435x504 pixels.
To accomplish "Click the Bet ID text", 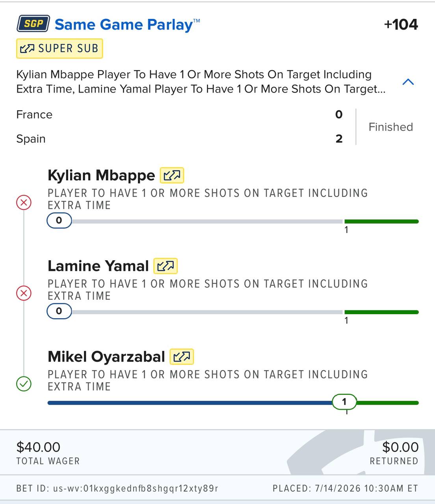I will pos(117,488).
